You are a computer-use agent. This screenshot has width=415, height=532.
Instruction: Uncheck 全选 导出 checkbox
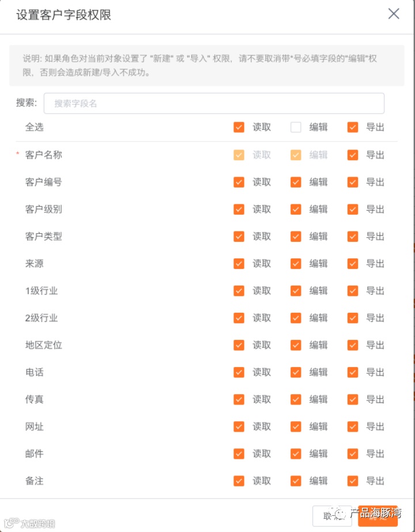[x=353, y=128]
